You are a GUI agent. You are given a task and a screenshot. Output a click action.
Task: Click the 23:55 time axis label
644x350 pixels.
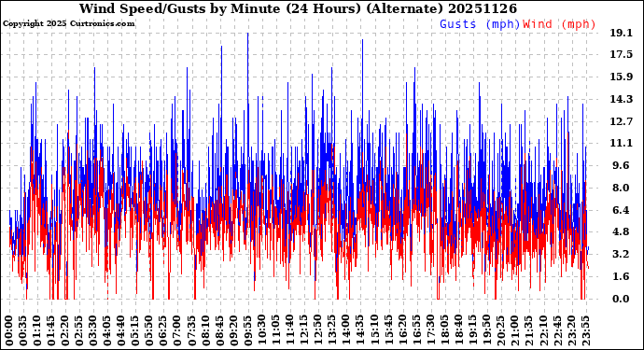[585, 330]
